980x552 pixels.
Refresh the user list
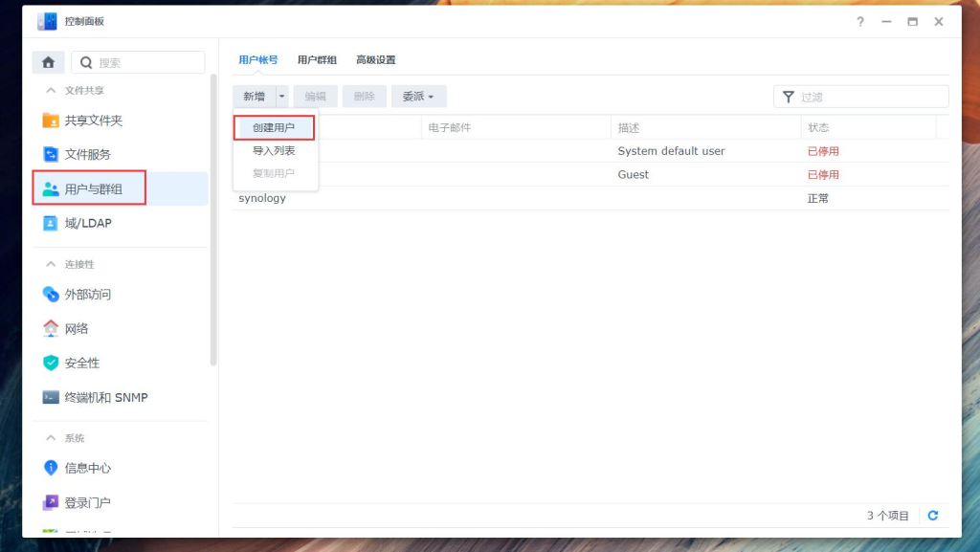coord(932,515)
